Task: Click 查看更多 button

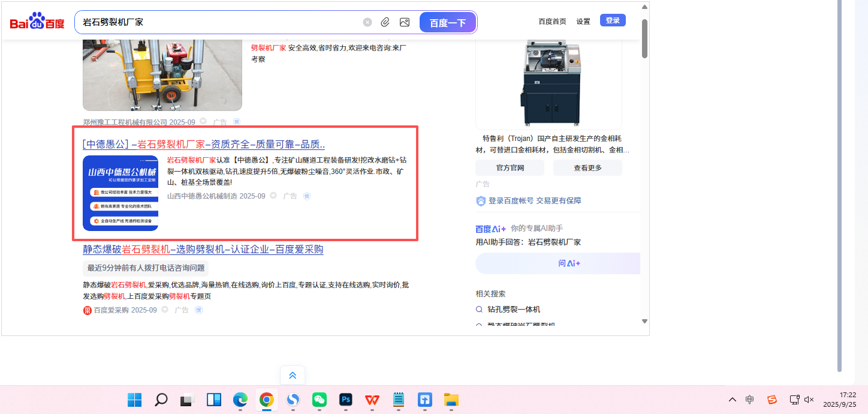Action: point(587,168)
